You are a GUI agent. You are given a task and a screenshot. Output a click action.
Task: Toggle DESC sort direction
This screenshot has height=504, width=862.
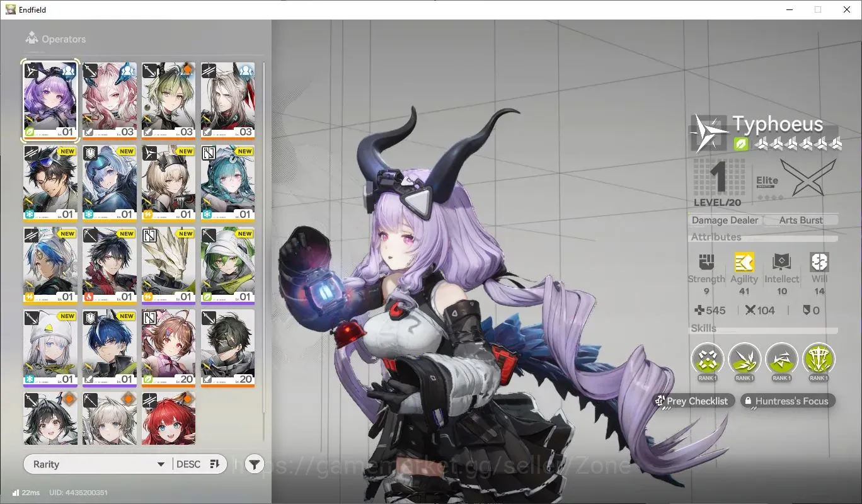[188, 464]
